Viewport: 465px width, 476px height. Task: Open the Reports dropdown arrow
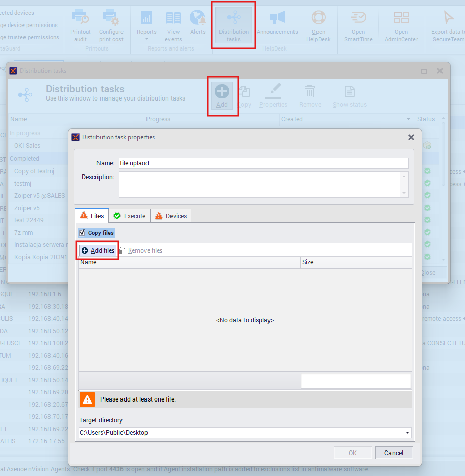(x=146, y=39)
